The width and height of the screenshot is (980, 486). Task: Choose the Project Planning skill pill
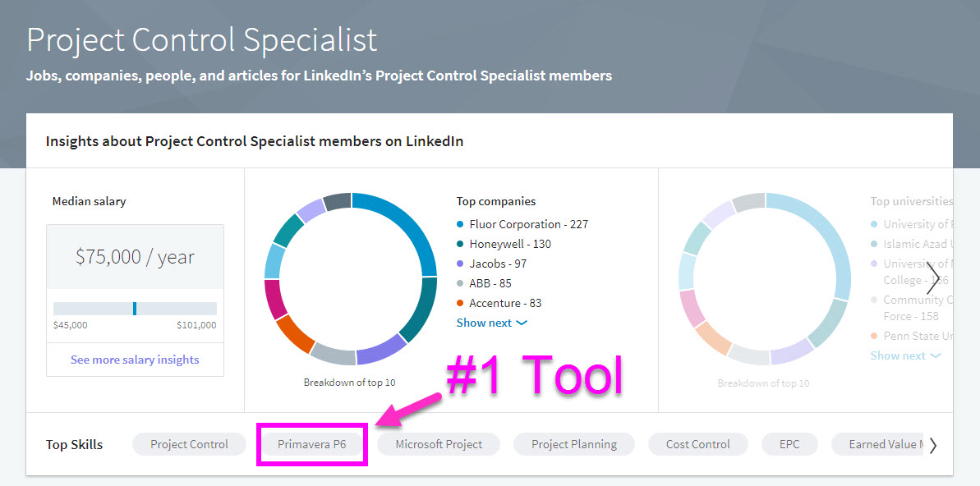573,444
